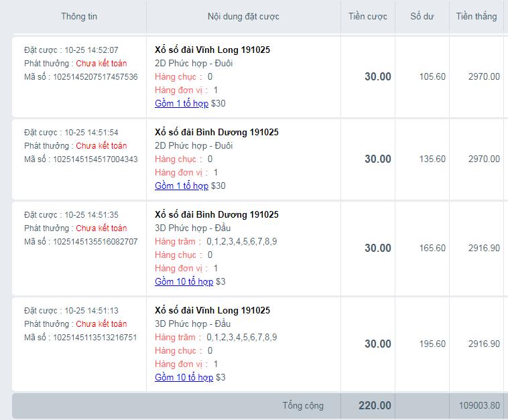Click title 'Xổ số đài Vĩnh Long 191025' in first row
Image resolution: width=508 pixels, height=420 pixels.
coord(212,50)
